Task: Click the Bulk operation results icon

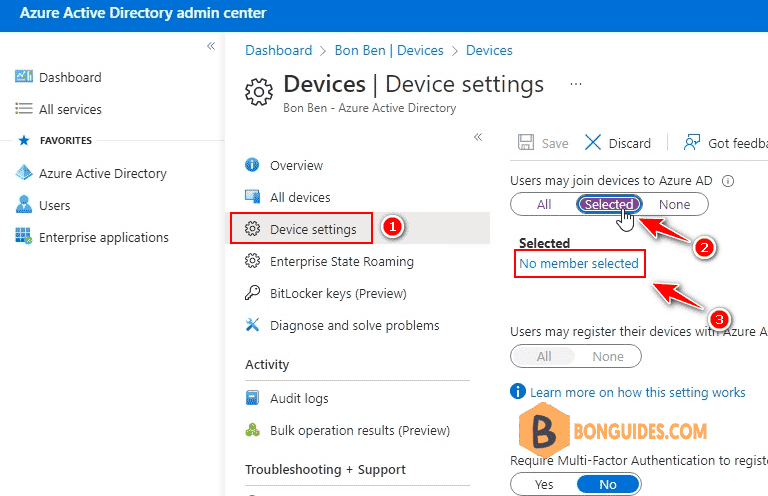Action: point(252,430)
